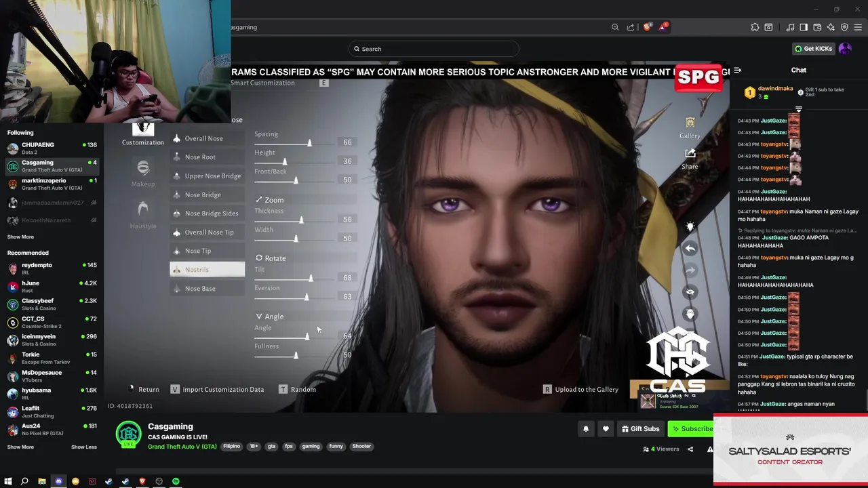Viewport: 868px width, 488px height.
Task: Open Classybeef channel in Recommended
Action: tap(52, 304)
